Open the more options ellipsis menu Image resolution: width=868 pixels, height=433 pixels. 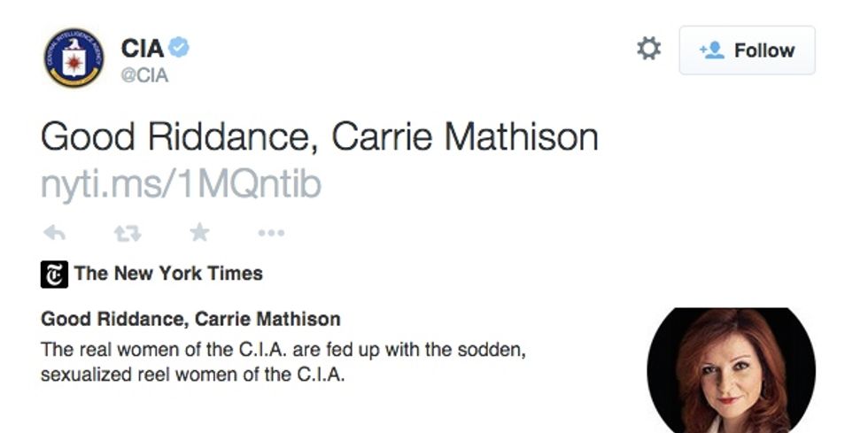[x=271, y=233]
